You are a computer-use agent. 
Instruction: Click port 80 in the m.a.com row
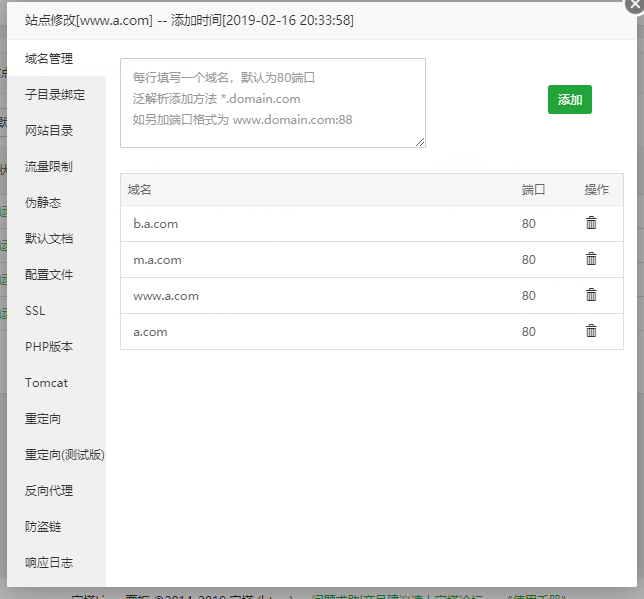tap(529, 260)
